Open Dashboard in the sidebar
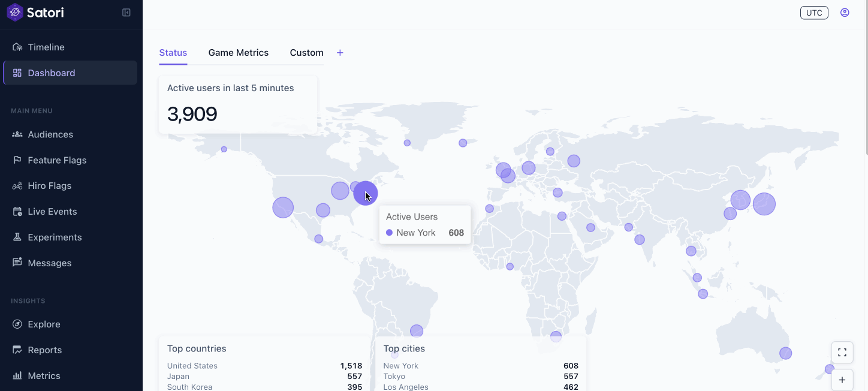 click(70, 73)
